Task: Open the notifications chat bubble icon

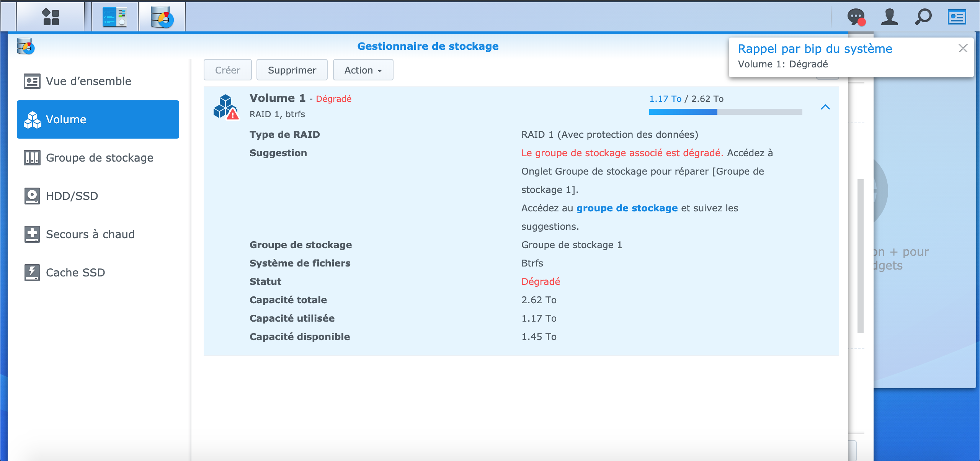Action: pyautogui.click(x=856, y=17)
